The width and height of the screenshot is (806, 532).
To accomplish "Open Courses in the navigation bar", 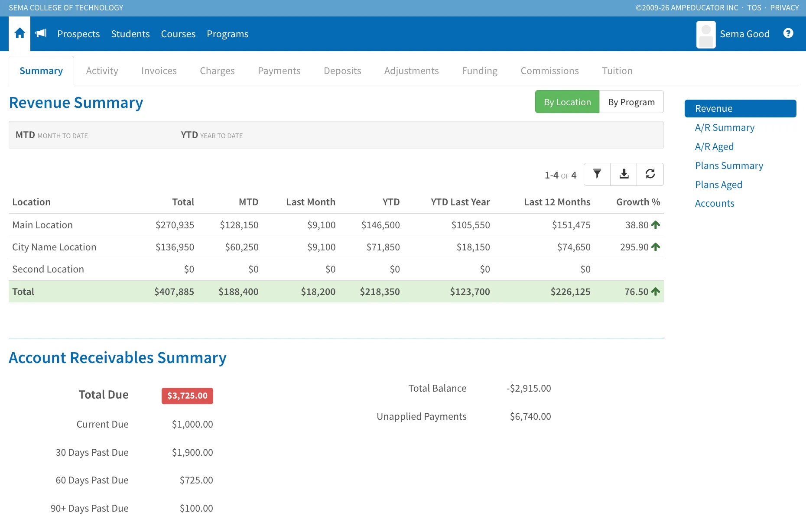I will (178, 34).
